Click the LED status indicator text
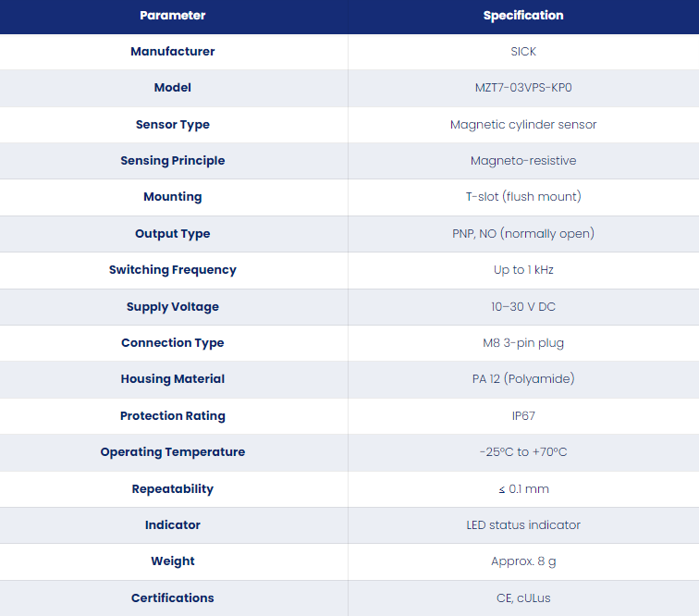Screen dimensions: 699x616 523,525
